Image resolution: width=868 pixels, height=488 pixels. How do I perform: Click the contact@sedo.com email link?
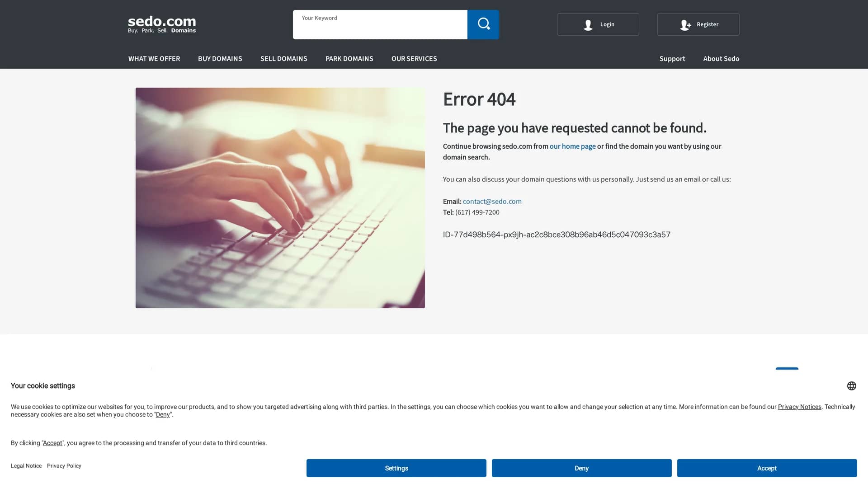click(x=492, y=202)
